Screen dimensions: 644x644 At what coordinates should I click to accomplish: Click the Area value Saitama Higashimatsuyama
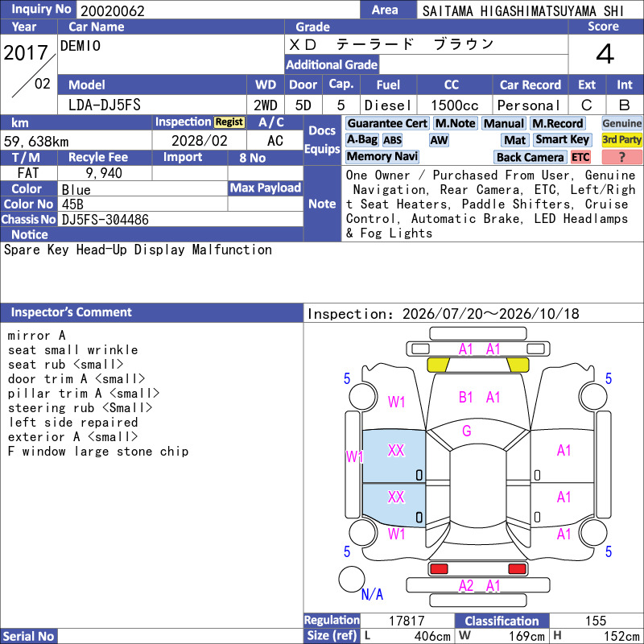coord(522,11)
